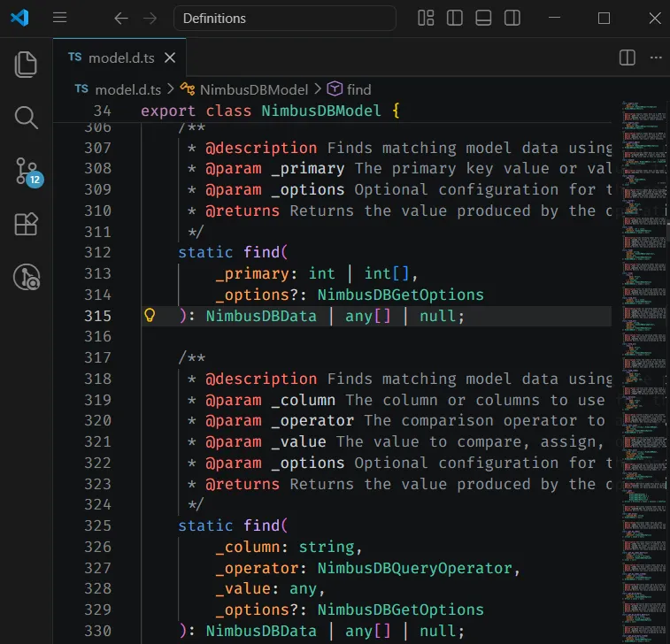Click the find symbol in breadcrumb
This screenshot has height=644, width=670.
tap(359, 89)
